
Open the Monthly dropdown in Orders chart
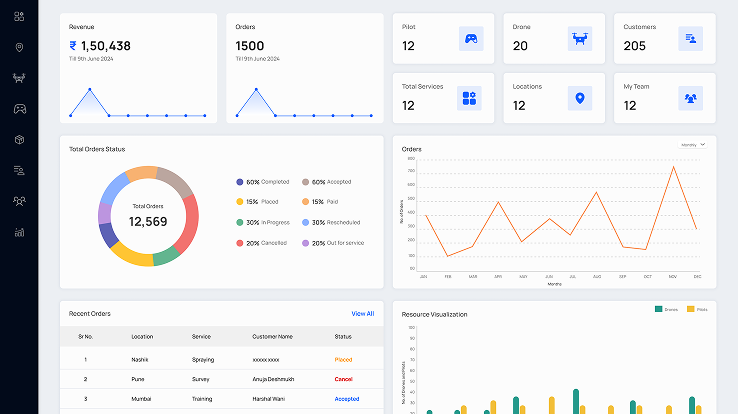click(x=692, y=145)
